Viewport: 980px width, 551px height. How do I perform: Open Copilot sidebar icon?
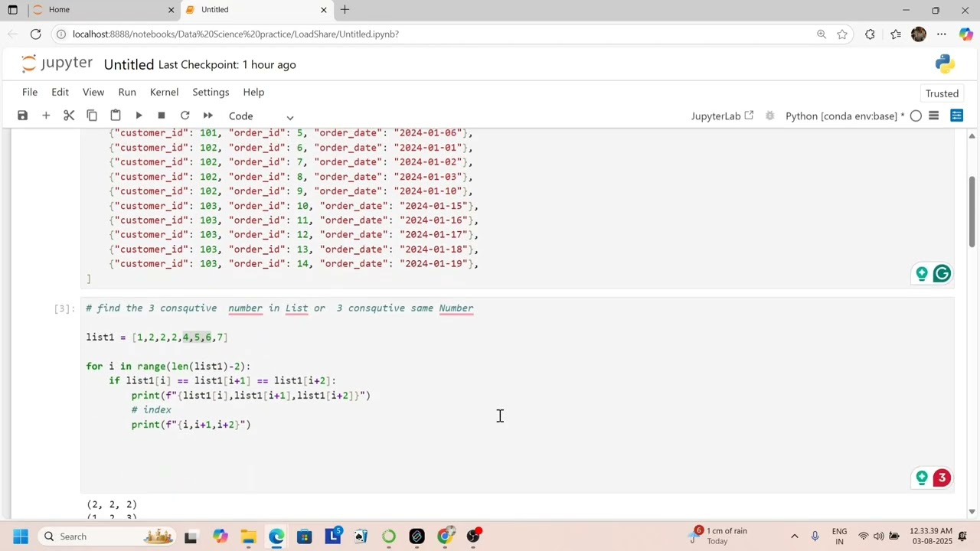point(965,34)
